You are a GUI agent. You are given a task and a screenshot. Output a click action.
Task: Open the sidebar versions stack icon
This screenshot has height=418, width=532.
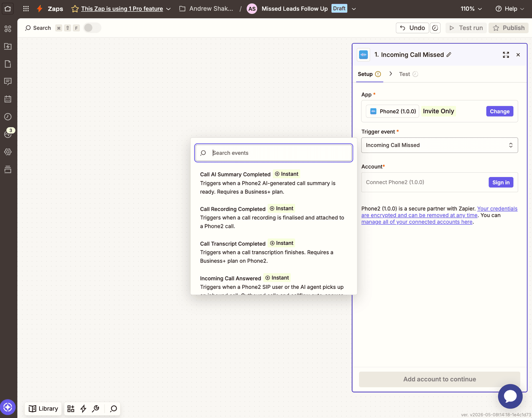pos(8,169)
